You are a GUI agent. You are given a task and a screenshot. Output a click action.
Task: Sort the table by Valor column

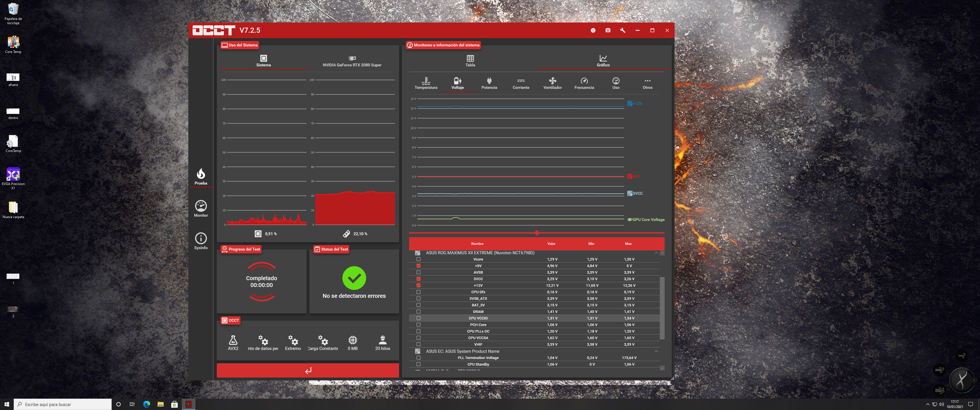coord(551,244)
